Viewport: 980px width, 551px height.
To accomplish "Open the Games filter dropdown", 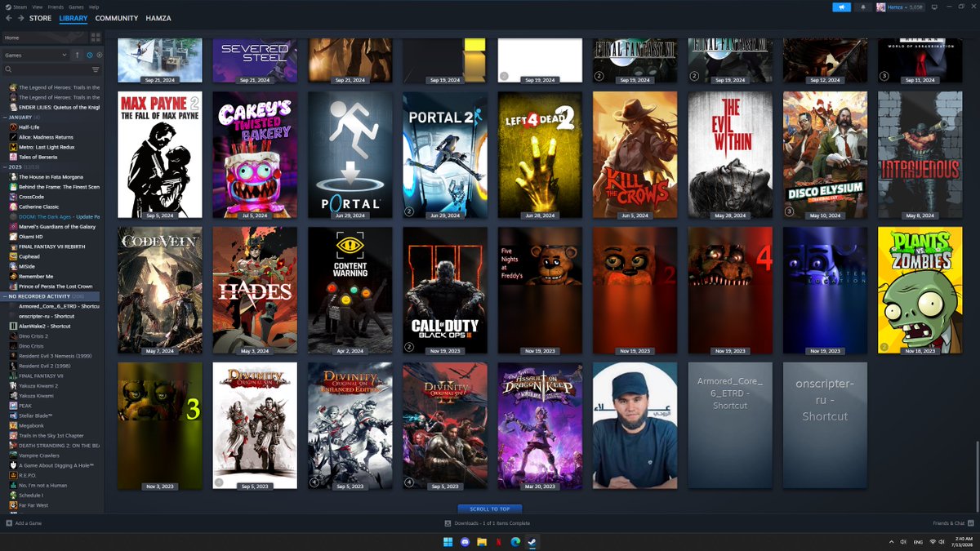I will coord(36,55).
